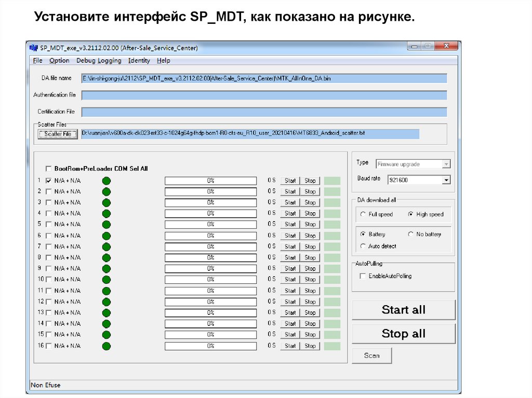
Task: Click the light green status box of row 11
Action: (x=332, y=291)
